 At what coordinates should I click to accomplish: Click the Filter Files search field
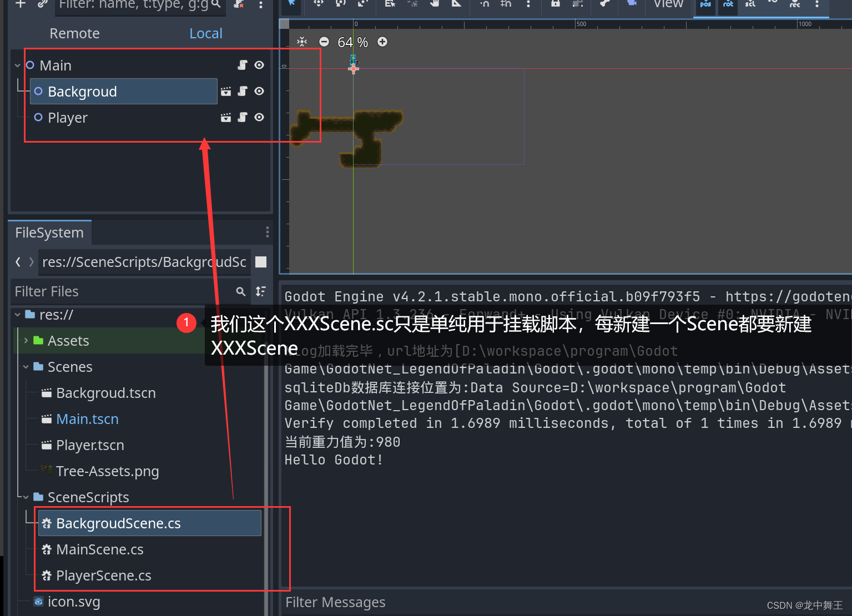click(x=130, y=291)
